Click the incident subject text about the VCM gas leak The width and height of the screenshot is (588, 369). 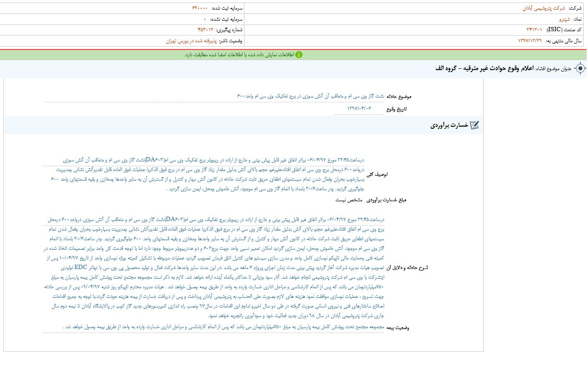click(311, 96)
